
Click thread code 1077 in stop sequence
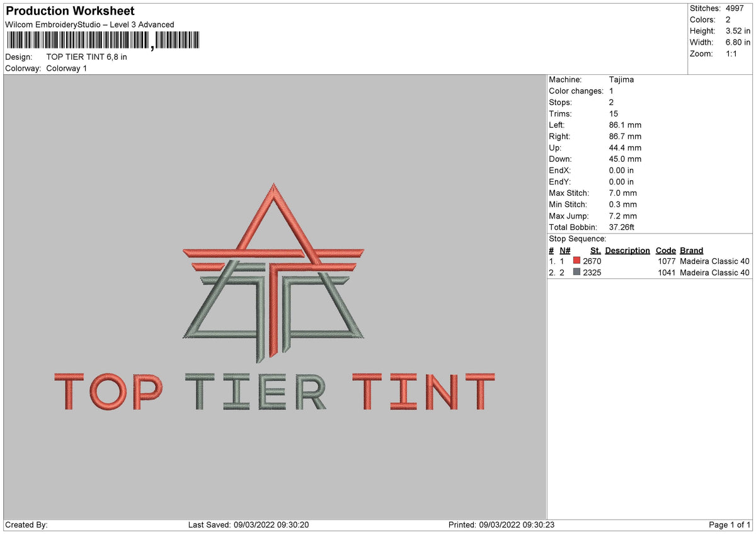pyautogui.click(x=667, y=261)
